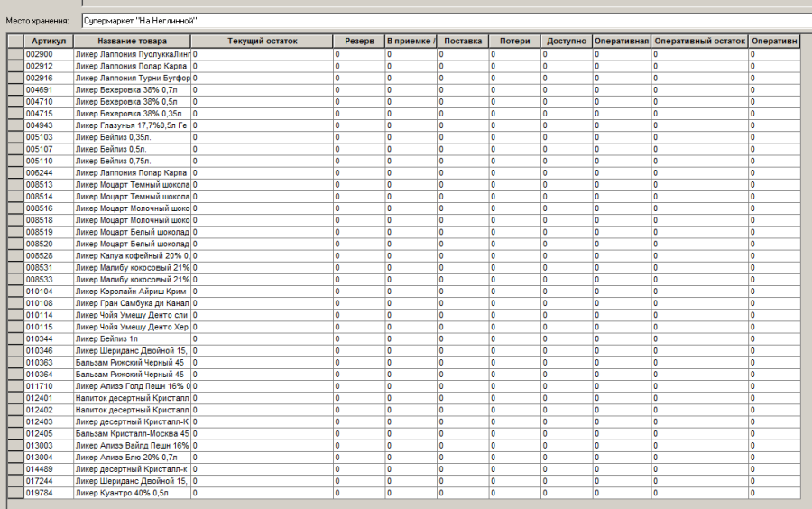Viewport: 812px width, 509px height.
Task: Select article cell 013004
Action: click(x=49, y=458)
